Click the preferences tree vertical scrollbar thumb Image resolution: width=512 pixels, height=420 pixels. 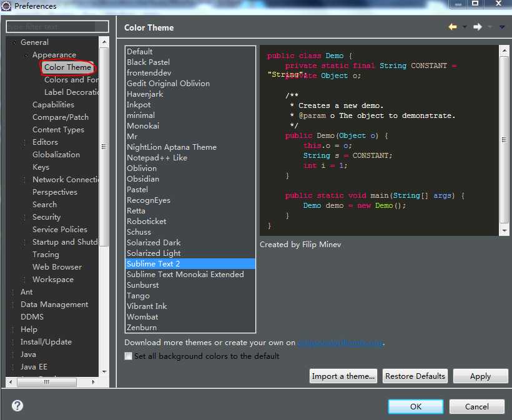[104, 147]
